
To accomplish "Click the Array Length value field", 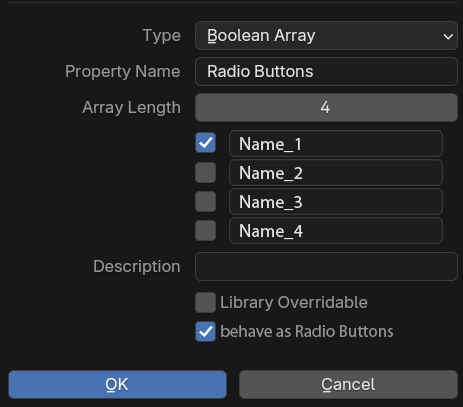I will pos(326,107).
